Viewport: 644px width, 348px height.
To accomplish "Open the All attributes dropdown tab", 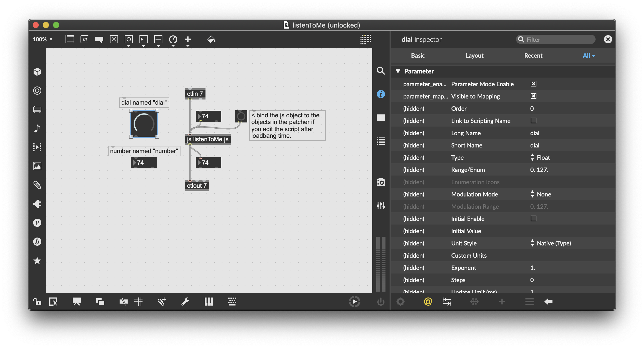I will tap(589, 55).
